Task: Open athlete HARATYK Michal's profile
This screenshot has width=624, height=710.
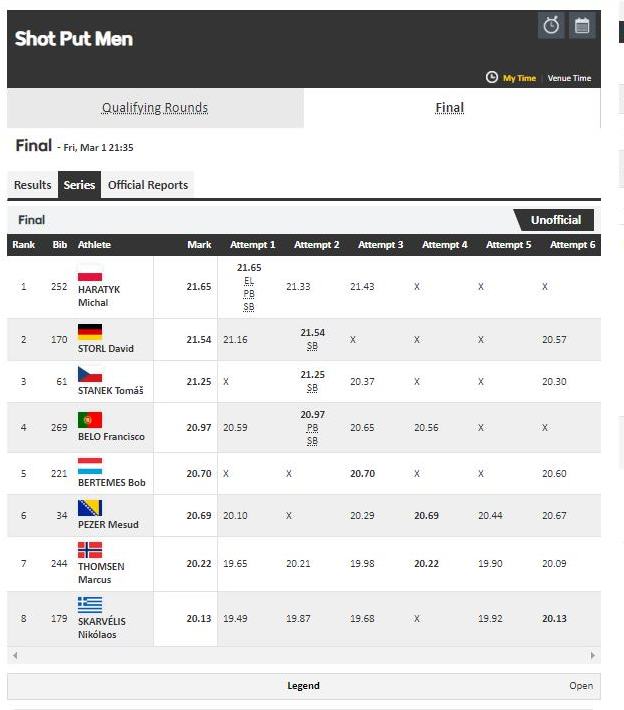Action: pos(98,295)
